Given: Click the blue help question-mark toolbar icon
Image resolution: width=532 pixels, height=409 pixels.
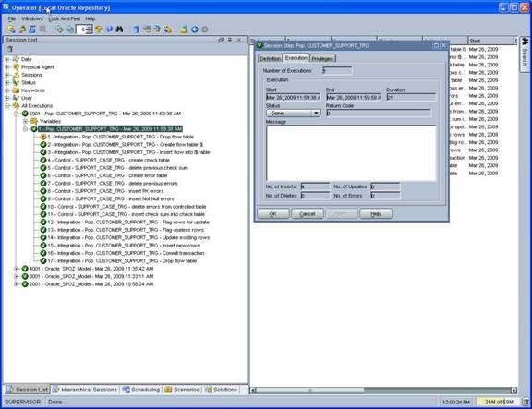Looking at the screenshot, I should tap(109, 30).
